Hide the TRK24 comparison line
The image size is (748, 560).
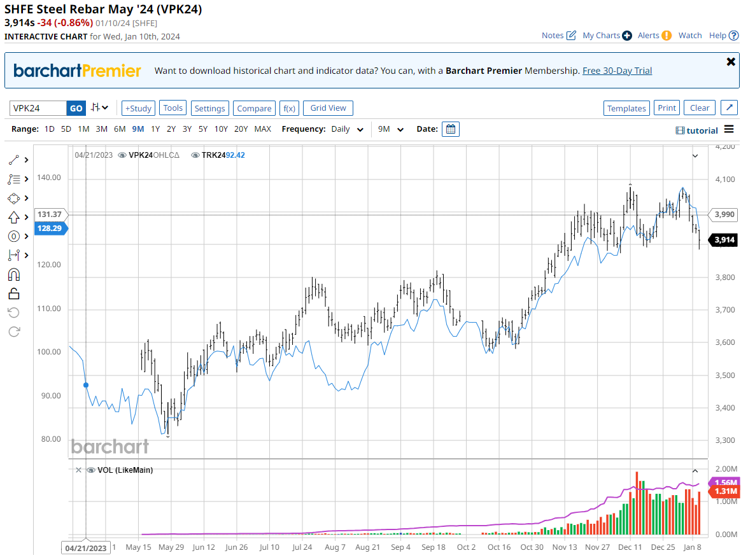click(195, 155)
